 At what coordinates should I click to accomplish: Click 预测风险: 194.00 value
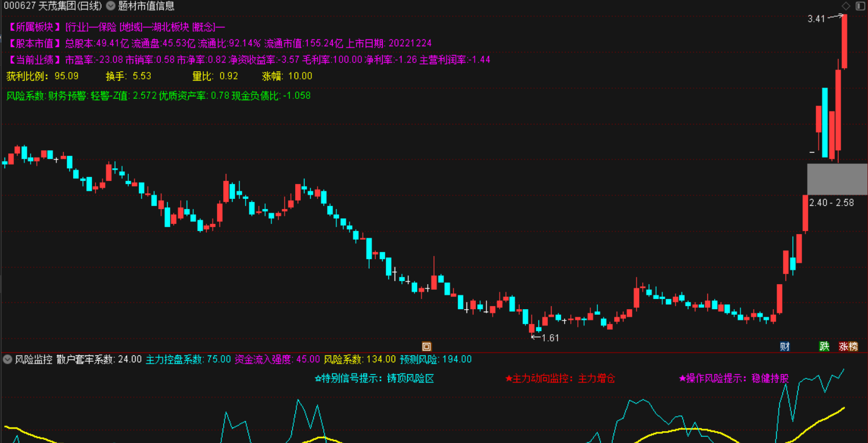click(436, 359)
